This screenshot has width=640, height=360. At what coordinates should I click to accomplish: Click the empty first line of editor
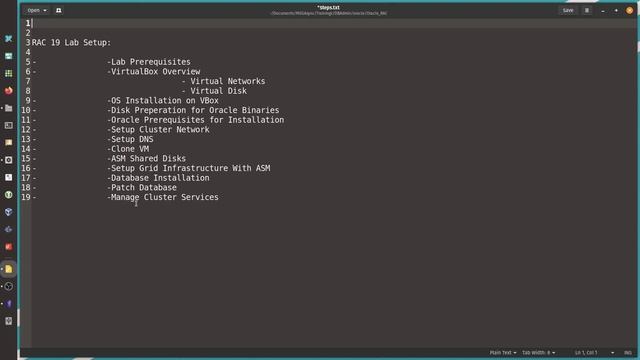point(333,23)
